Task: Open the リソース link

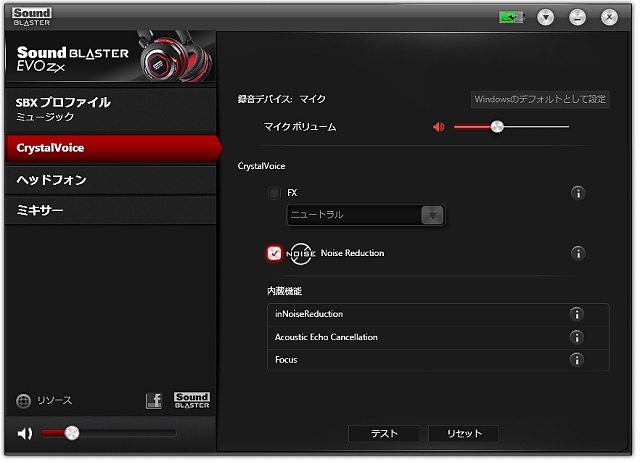Action: click(55, 401)
